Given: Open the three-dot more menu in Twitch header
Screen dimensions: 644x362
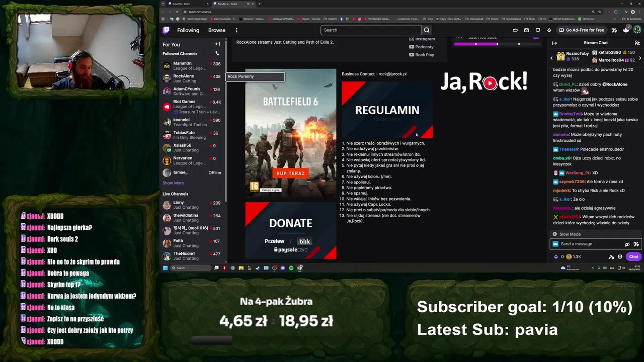Looking at the screenshot, I should 236,30.
